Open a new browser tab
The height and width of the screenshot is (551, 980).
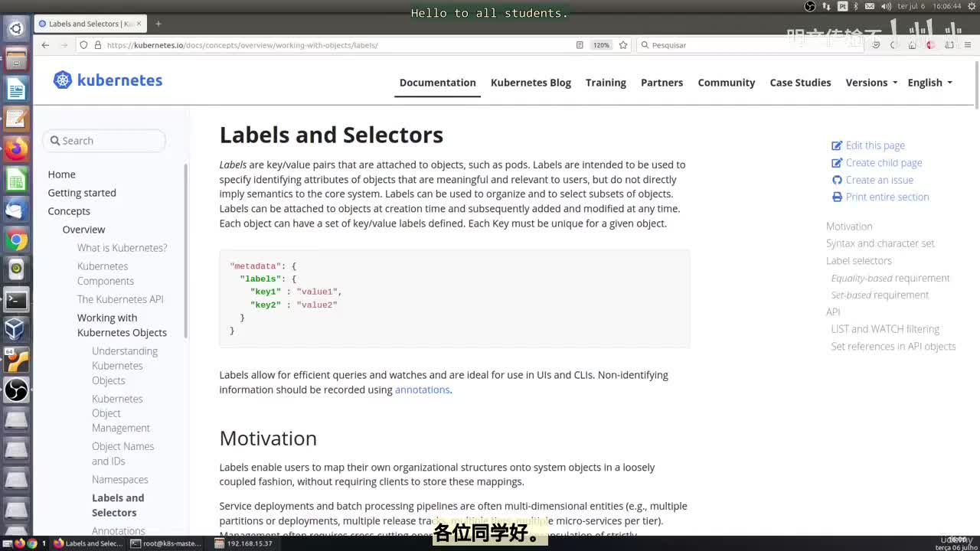tap(158, 24)
